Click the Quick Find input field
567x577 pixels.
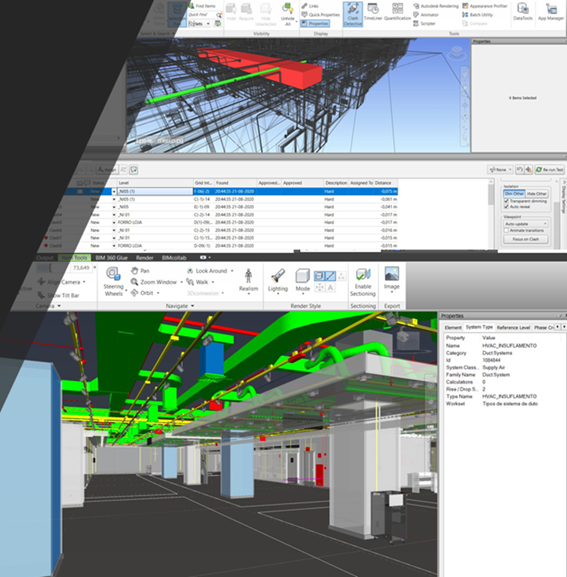[x=201, y=15]
